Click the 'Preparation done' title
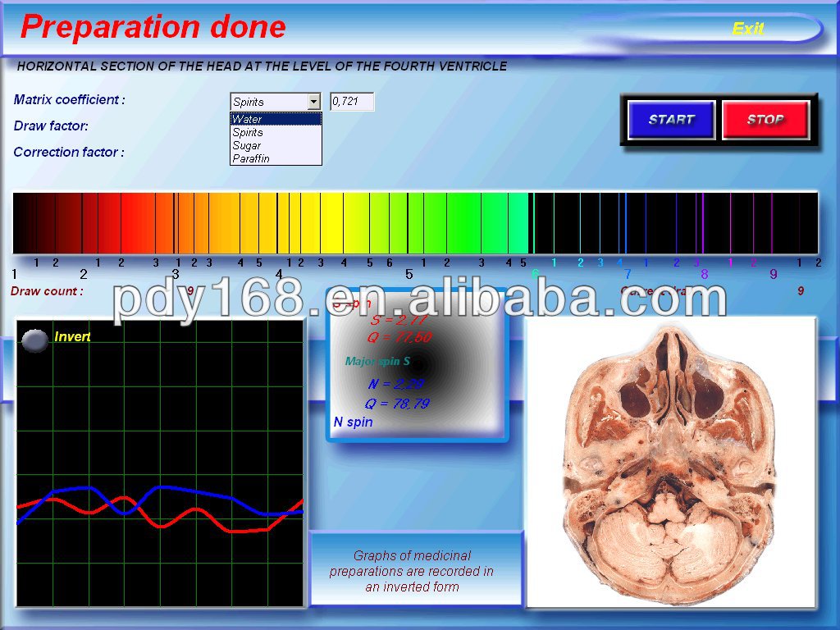This screenshot has width=840, height=630. tap(153, 27)
